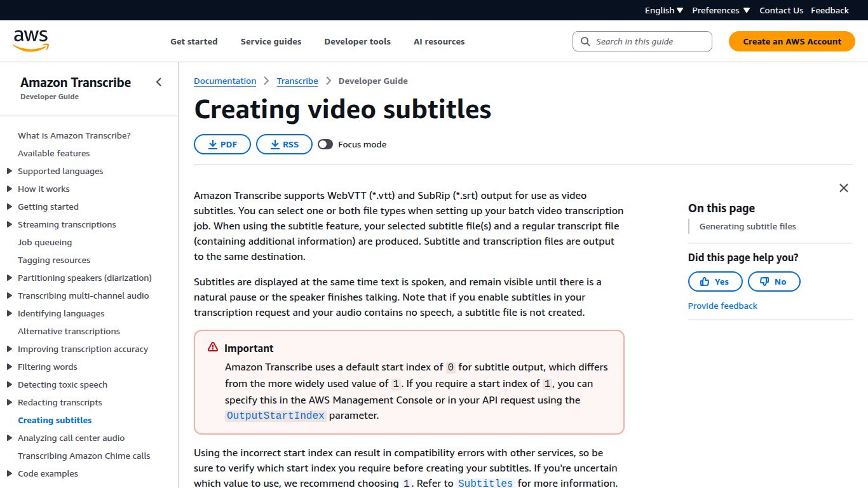Click the Create an AWS Account button
This screenshot has height=488, width=868.
click(x=791, y=41)
